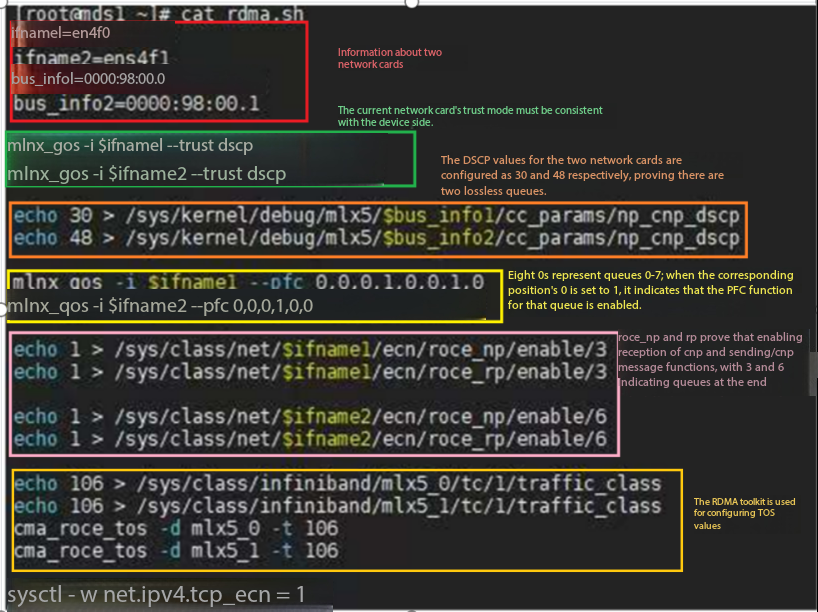
Task: Click the 'echo 48' np_cnp_dscp command line
Action: click(376, 239)
